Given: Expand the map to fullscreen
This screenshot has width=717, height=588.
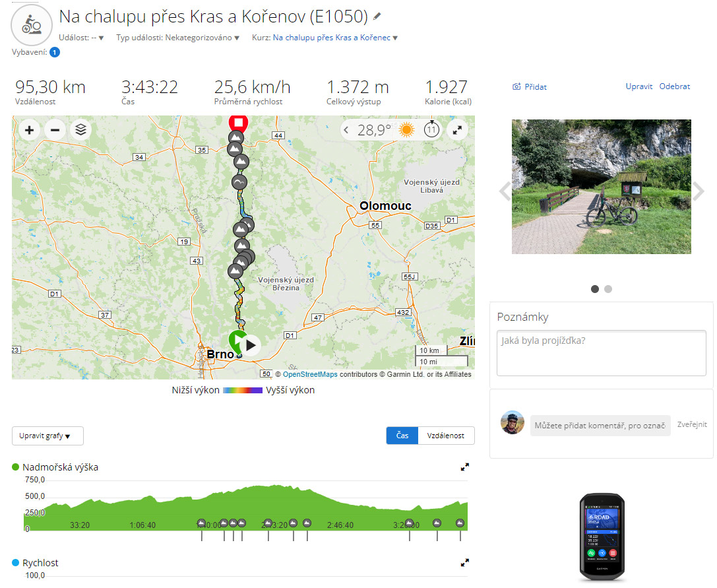Looking at the screenshot, I should (x=457, y=131).
